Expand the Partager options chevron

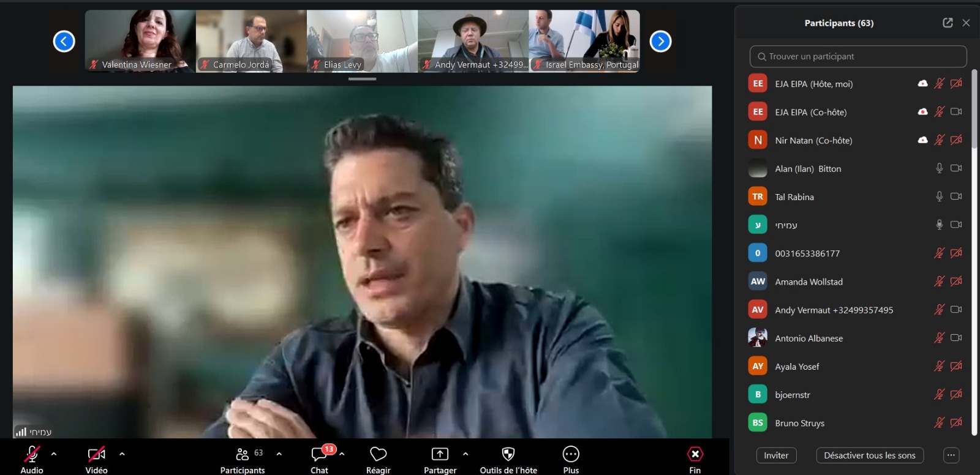(x=466, y=454)
